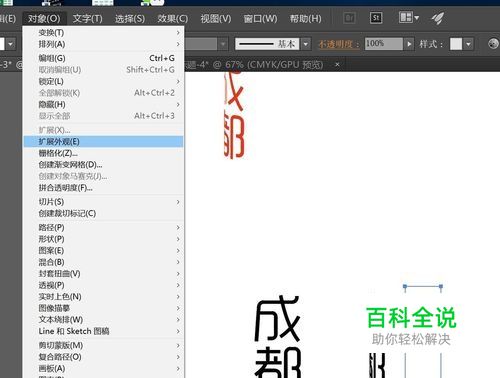The height and width of the screenshot is (378, 500).
Task: Click the stroke line preview box 基本
Action: (x=267, y=44)
